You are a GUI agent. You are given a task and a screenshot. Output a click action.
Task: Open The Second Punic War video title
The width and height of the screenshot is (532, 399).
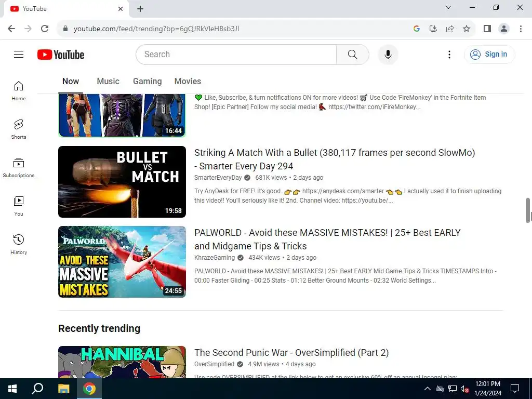tap(291, 353)
